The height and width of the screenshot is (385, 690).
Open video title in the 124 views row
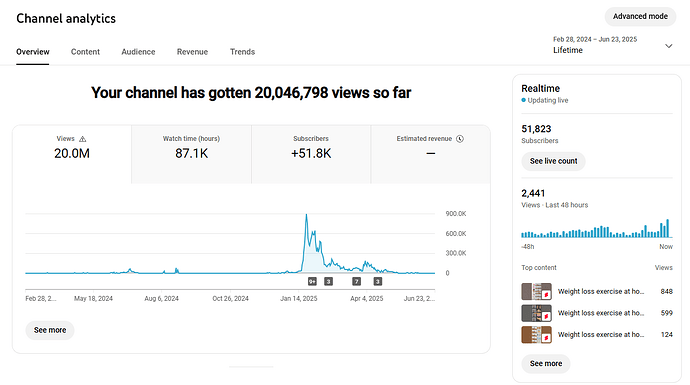coord(601,334)
